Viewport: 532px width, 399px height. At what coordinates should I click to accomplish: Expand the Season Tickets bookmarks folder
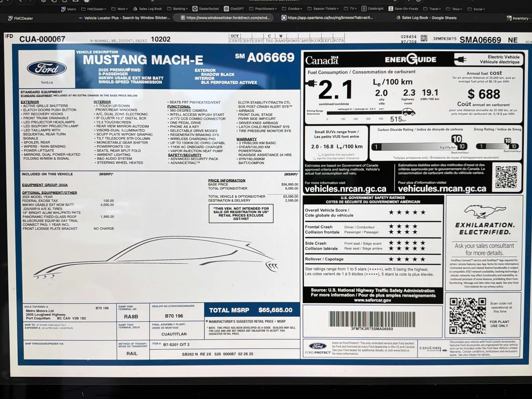323,9
